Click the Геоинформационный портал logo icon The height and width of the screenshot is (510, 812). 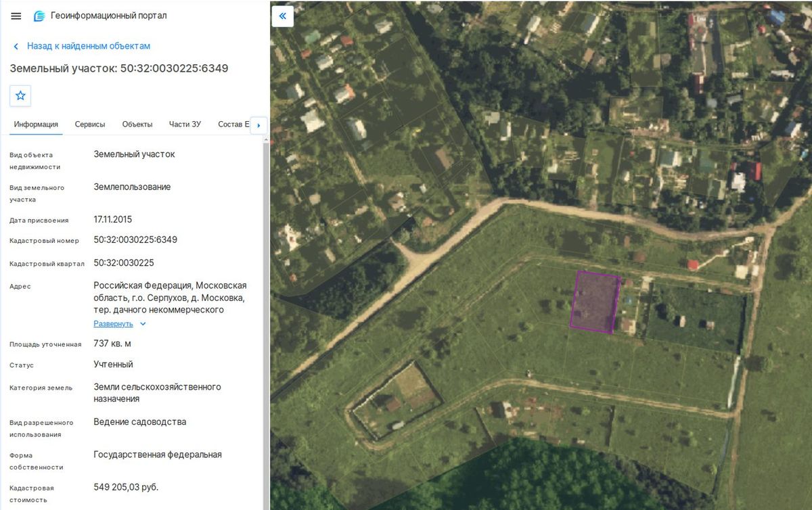coord(39,16)
